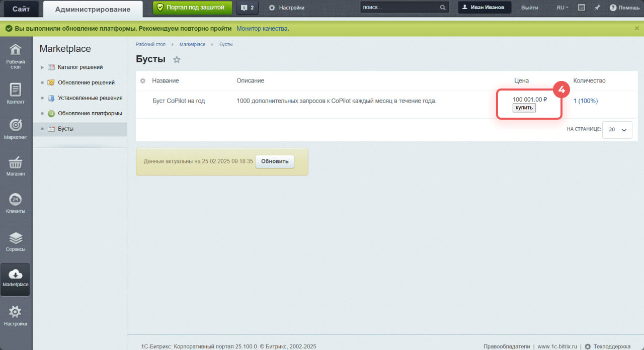
Task: Click the купить button for Буст CoPilot
Action: click(524, 108)
